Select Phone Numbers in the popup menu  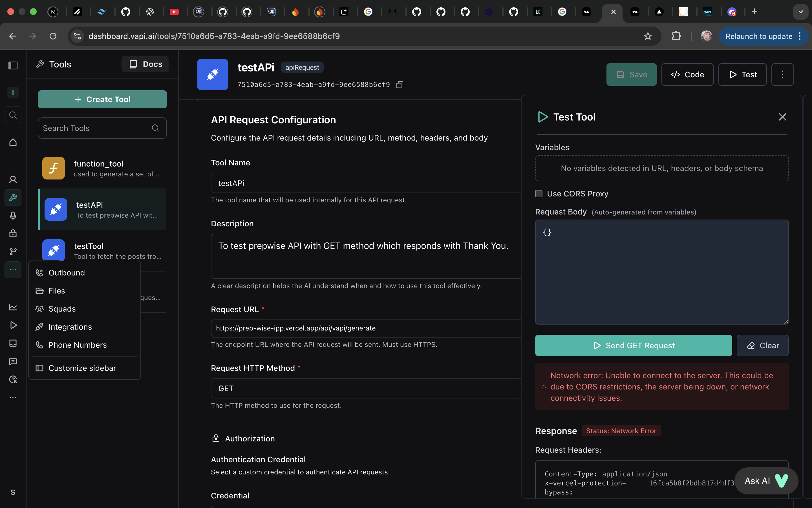[x=85, y=345]
